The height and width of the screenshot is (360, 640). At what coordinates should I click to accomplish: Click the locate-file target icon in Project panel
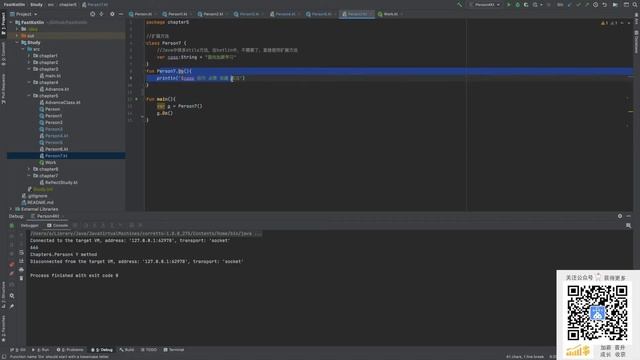click(x=93, y=14)
